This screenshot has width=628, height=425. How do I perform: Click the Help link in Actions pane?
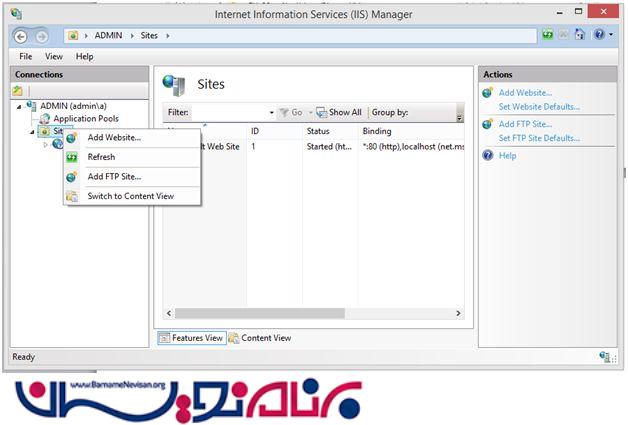507,156
